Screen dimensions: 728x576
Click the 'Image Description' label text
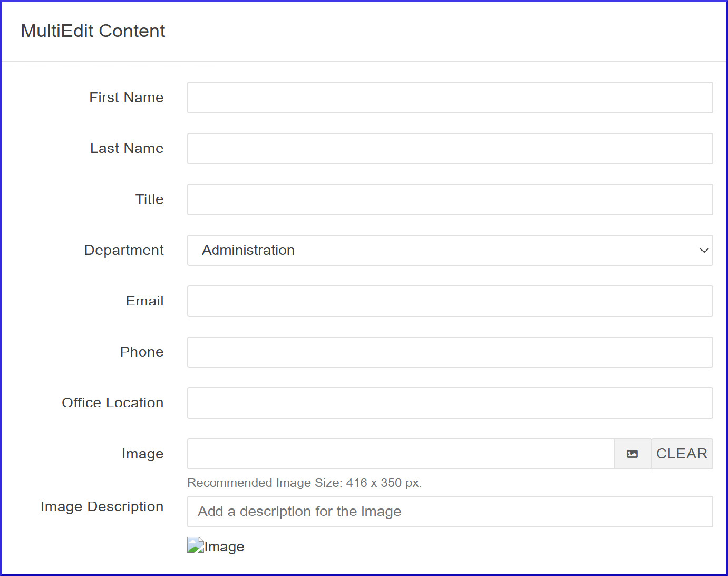(102, 506)
